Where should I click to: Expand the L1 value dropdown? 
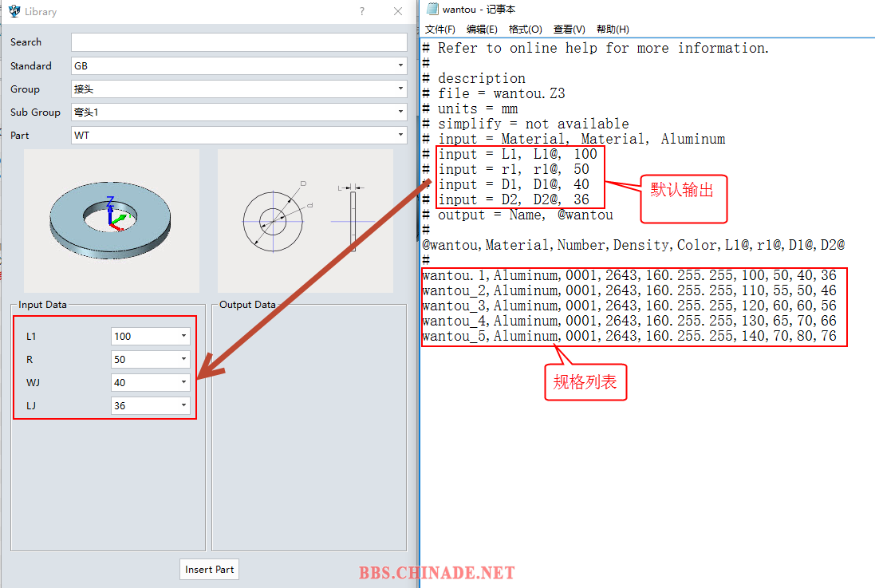[x=183, y=337]
